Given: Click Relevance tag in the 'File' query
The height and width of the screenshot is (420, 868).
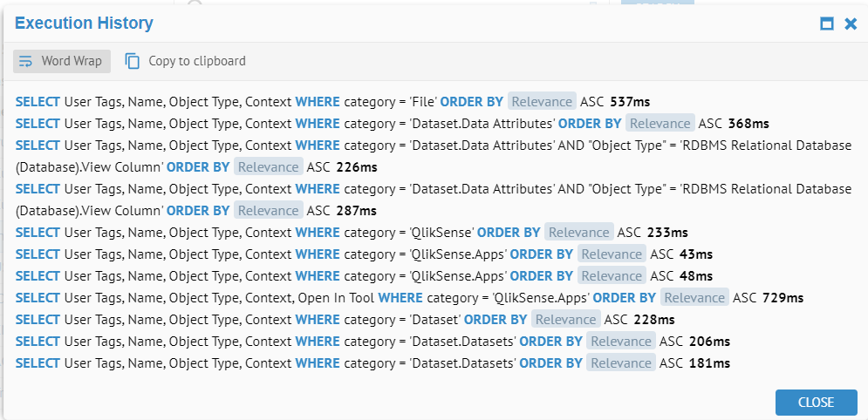Looking at the screenshot, I should pyautogui.click(x=542, y=101).
